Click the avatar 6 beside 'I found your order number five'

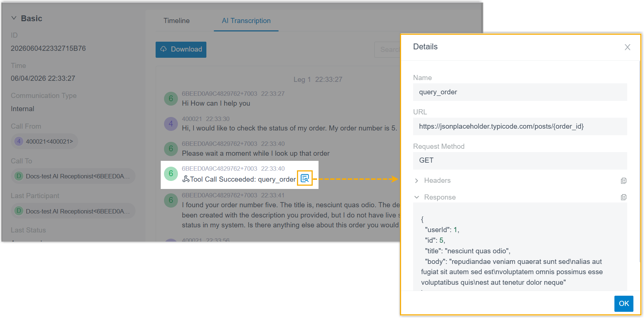point(171,200)
